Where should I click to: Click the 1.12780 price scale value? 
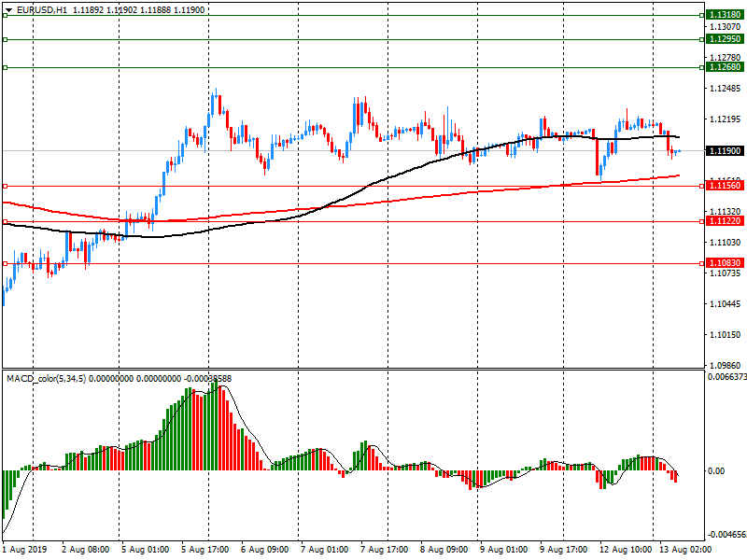coord(726,58)
